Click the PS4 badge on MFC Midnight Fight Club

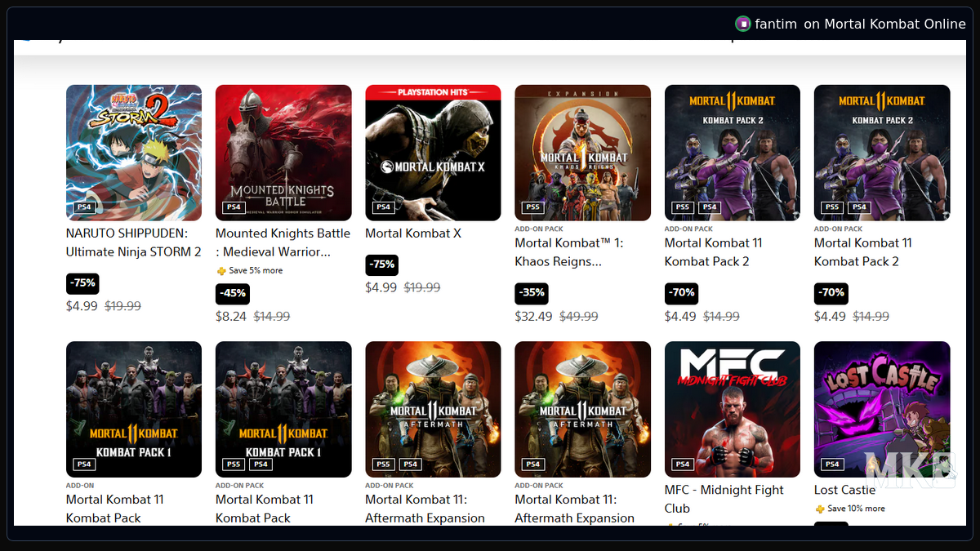pyautogui.click(x=682, y=464)
